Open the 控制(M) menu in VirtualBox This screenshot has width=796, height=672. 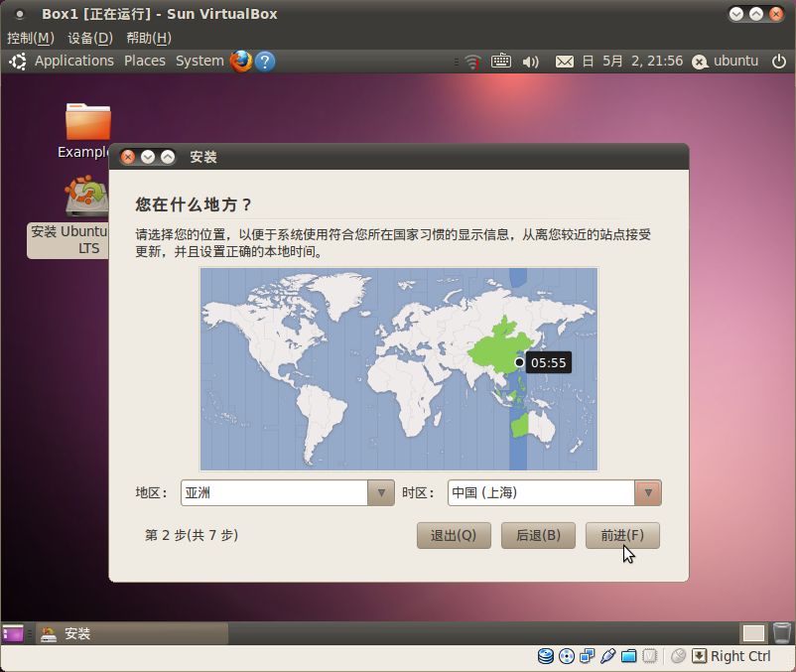click(31, 38)
